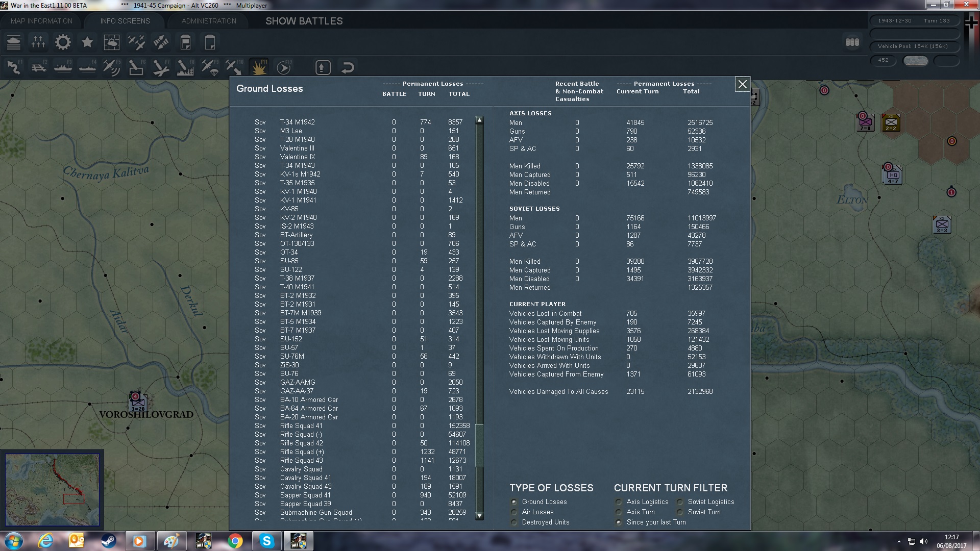The width and height of the screenshot is (980, 551).
Task: Select the 3=3 unit counter near Elton
Action: tap(942, 224)
